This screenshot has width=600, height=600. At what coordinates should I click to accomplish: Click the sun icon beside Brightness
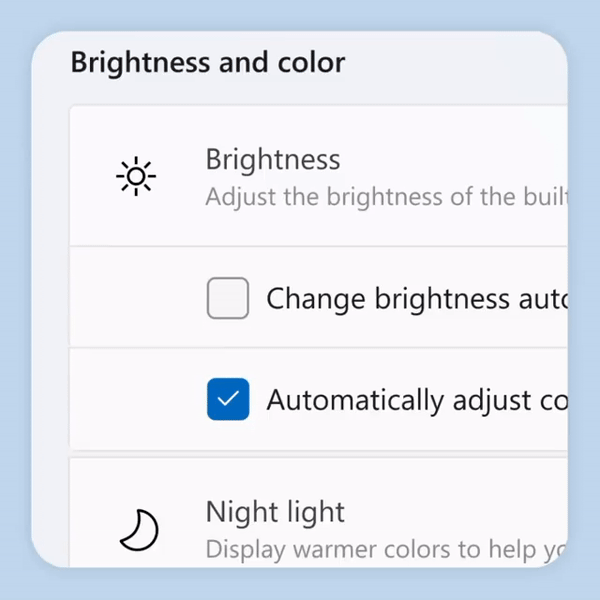136,177
